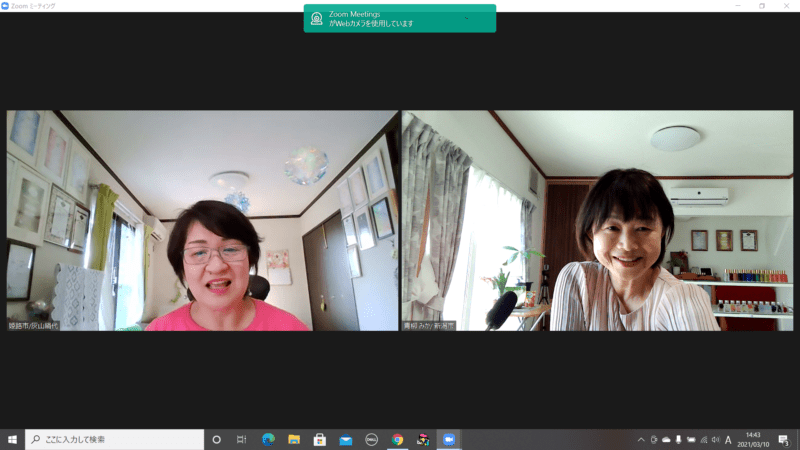Viewport: 800px width, 450px height.
Task: Open the Windows Start menu
Action: [x=12, y=439]
